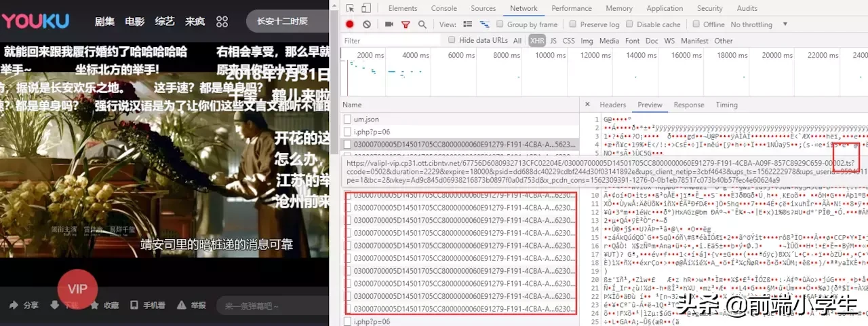868x326 pixels.
Task: Filter requests by Img
Action: click(587, 41)
